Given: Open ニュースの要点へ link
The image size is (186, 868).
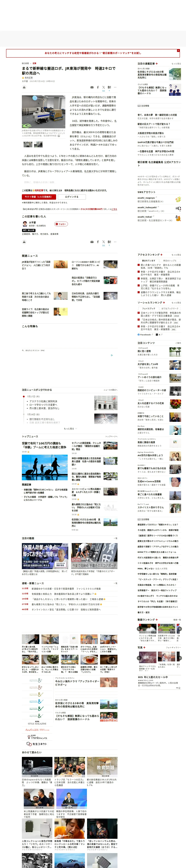Looking at the screenshot, I should [110, 390].
